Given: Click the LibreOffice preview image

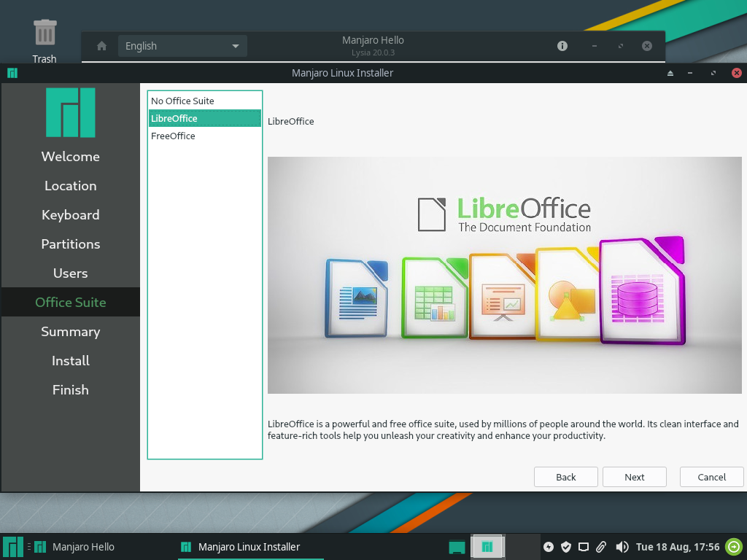Looking at the screenshot, I should click(x=505, y=275).
